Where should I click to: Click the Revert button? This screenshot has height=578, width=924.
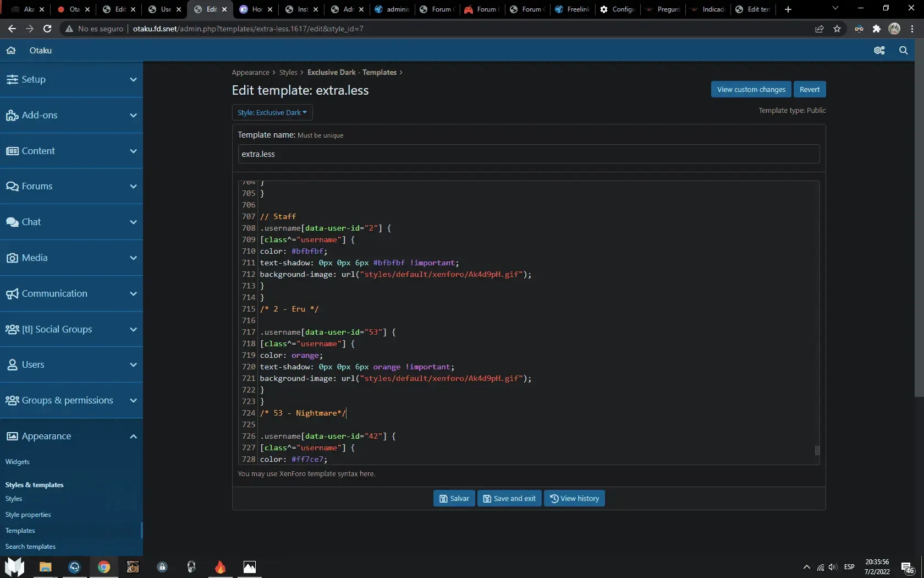pyautogui.click(x=810, y=89)
